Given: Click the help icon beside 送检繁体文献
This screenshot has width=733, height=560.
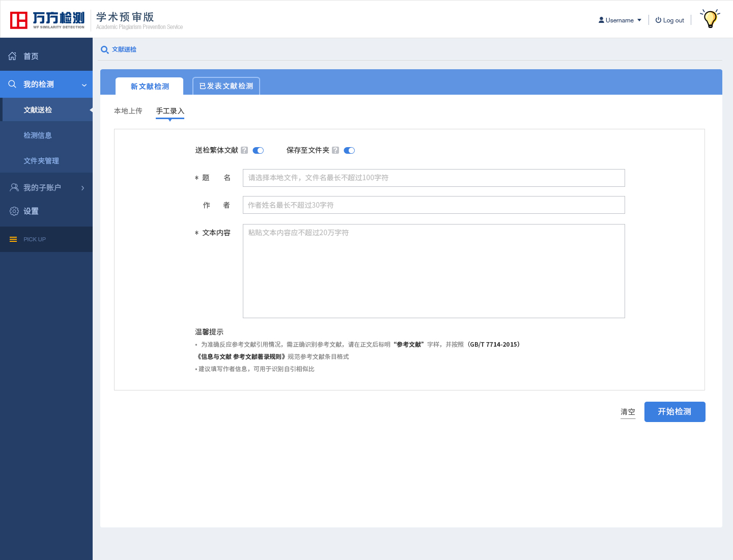Looking at the screenshot, I should [244, 150].
